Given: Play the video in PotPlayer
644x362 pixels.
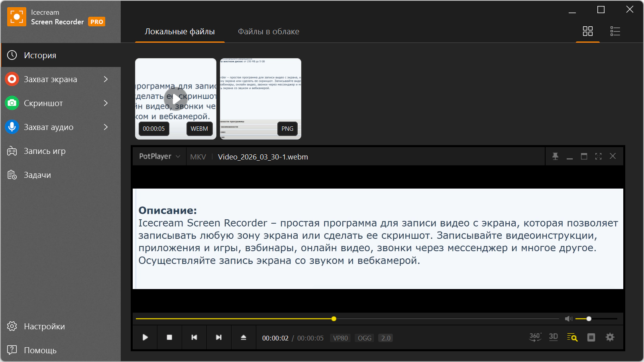Looking at the screenshot, I should (145, 337).
